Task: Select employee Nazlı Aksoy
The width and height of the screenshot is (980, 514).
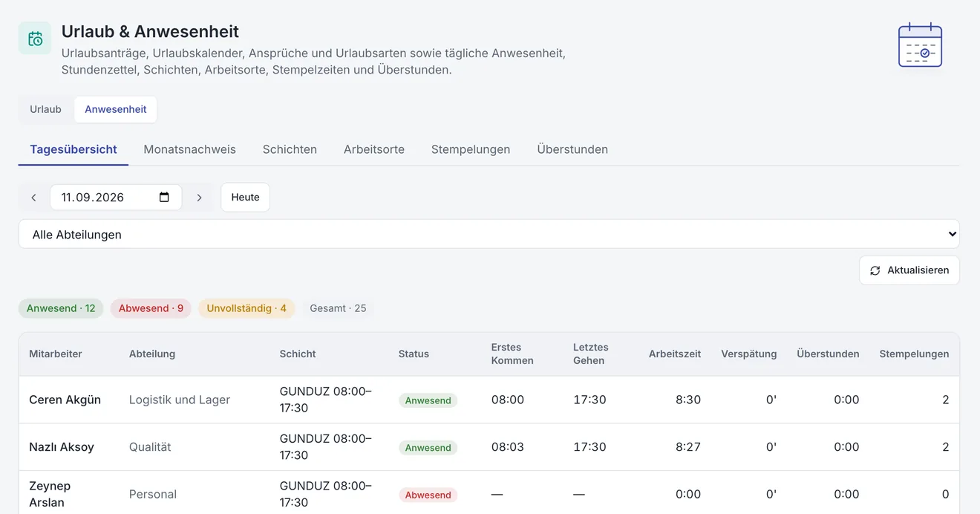Action: [62, 447]
